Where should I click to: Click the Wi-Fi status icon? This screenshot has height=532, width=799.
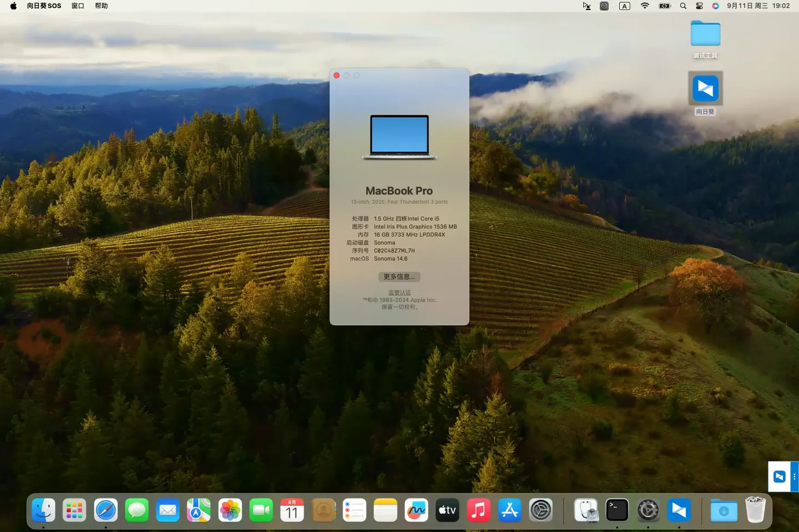pos(645,6)
